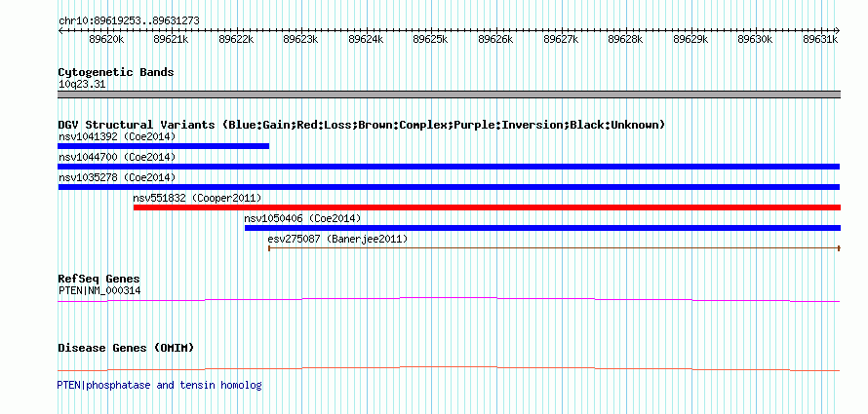The image size is (868, 414).
Task: Click the 89625k ruler position
Action: pos(431,39)
